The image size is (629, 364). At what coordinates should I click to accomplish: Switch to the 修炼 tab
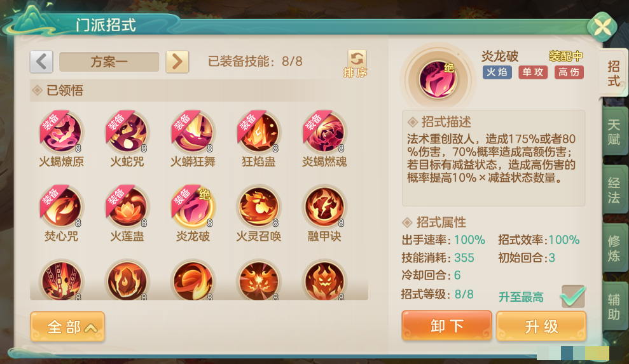click(x=614, y=248)
